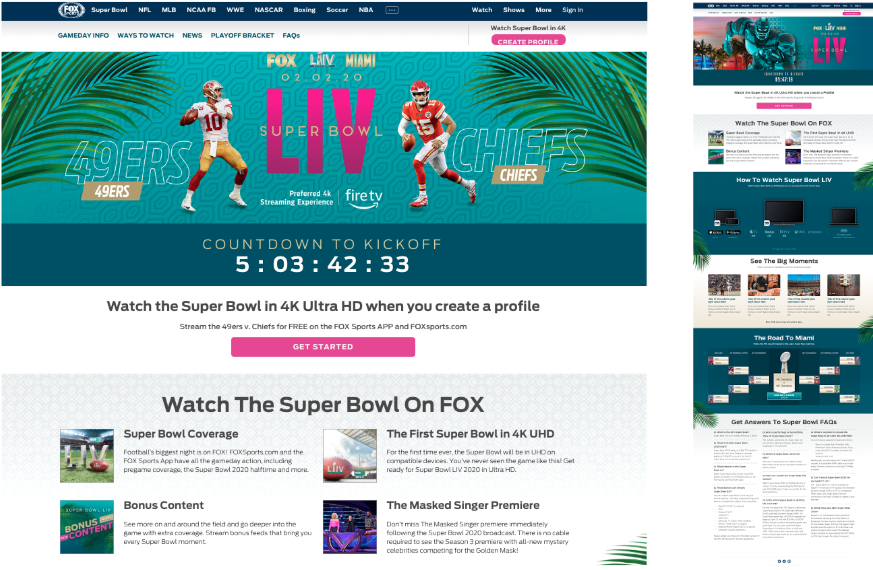873x570 pixels.
Task: Click the Bonus Content heading
Action: point(164,505)
